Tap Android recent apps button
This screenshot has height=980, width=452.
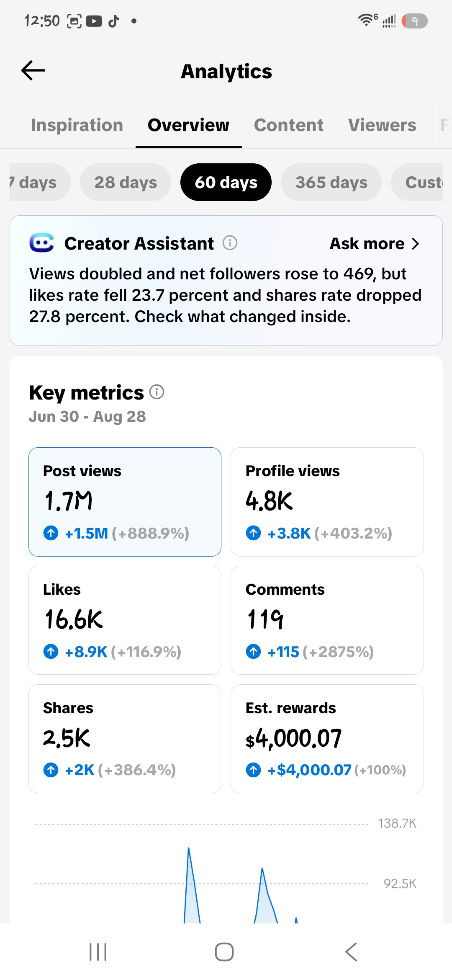(x=98, y=952)
